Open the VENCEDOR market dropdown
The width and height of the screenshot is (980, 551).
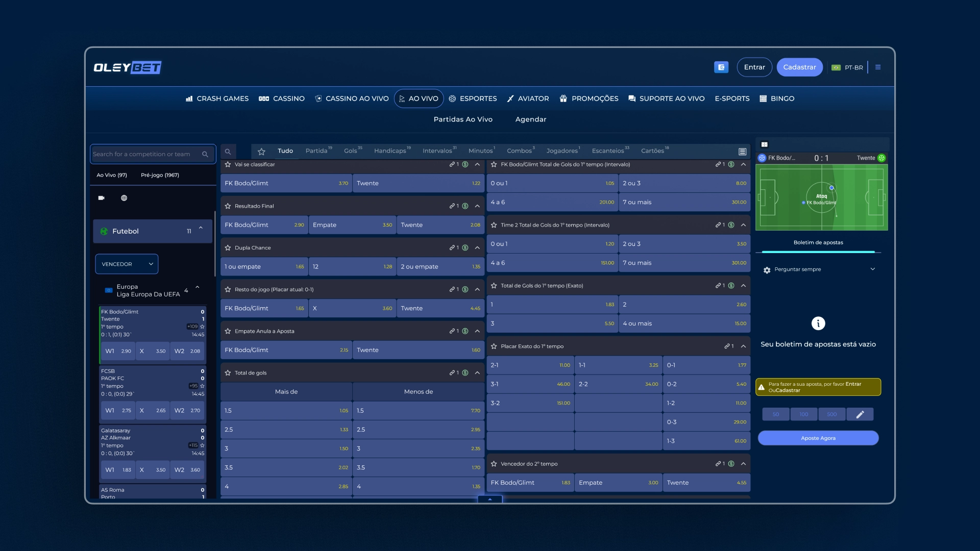pyautogui.click(x=127, y=264)
